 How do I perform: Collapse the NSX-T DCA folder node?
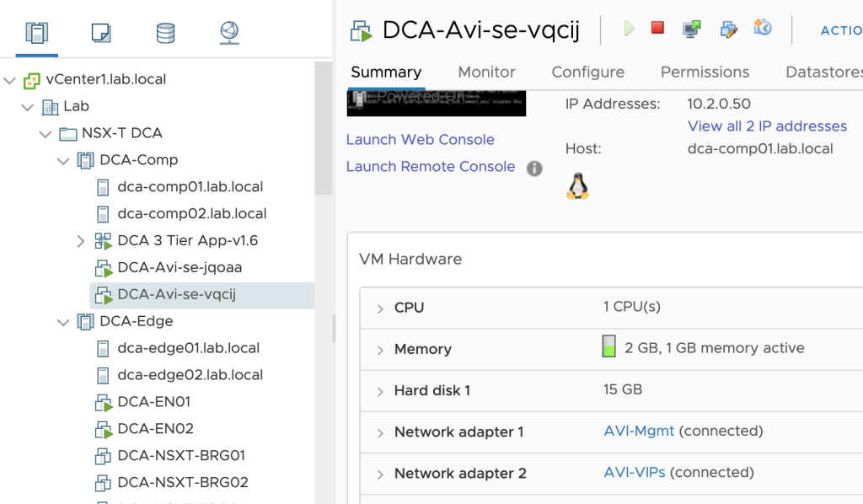tap(46, 134)
